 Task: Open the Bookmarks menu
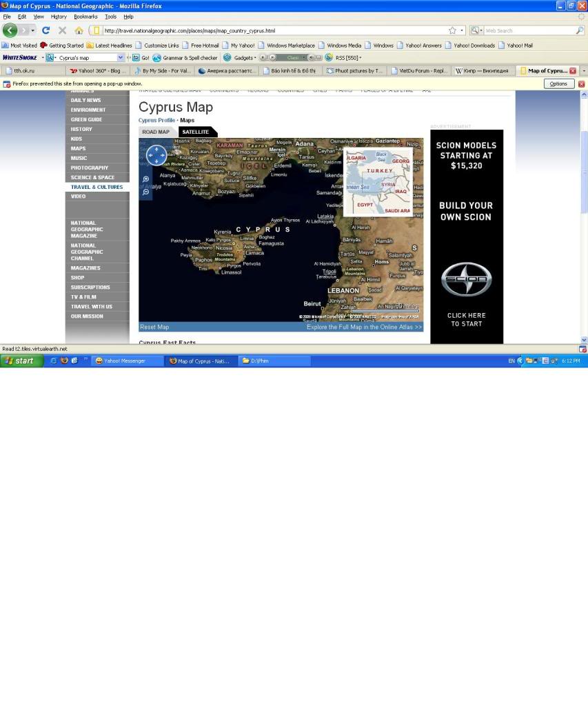(85, 17)
